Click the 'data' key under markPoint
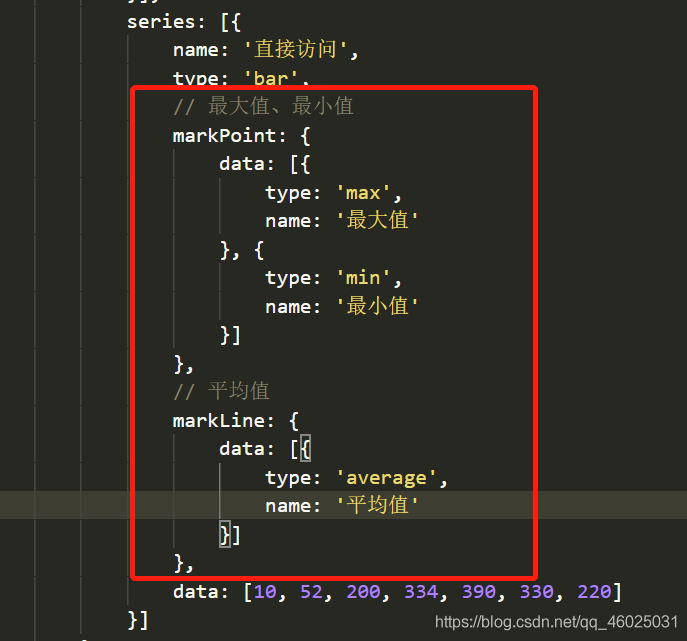 pos(242,164)
